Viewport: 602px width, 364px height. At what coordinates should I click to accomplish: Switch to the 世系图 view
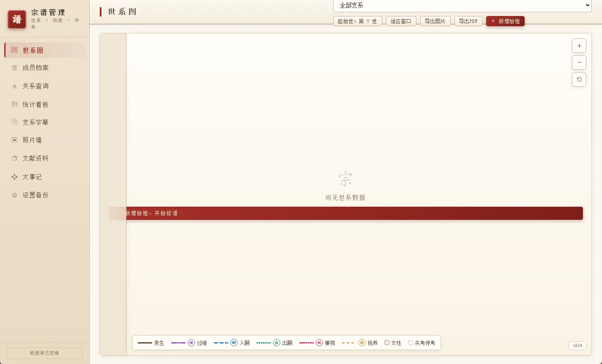click(45, 50)
